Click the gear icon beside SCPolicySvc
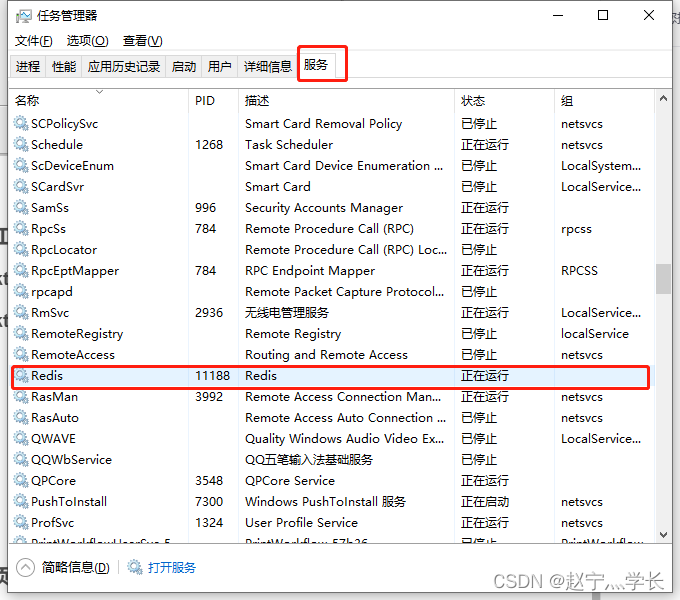The image size is (680, 600). 21,124
